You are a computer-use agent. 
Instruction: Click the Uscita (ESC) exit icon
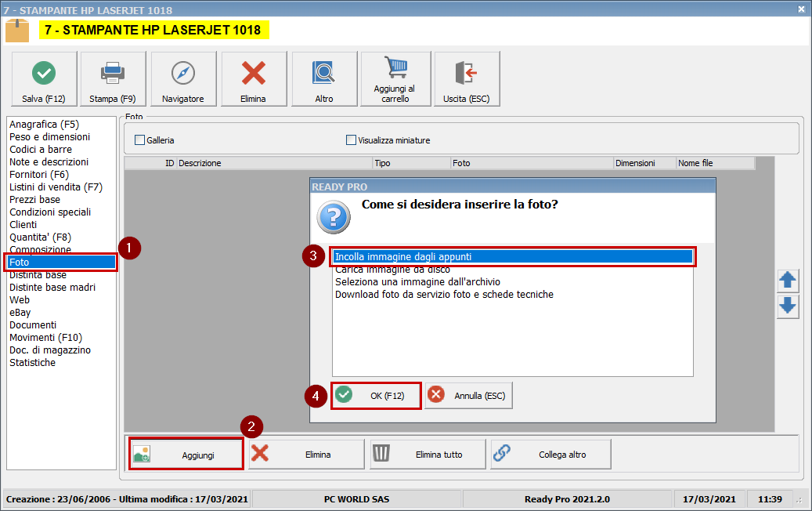click(x=466, y=73)
